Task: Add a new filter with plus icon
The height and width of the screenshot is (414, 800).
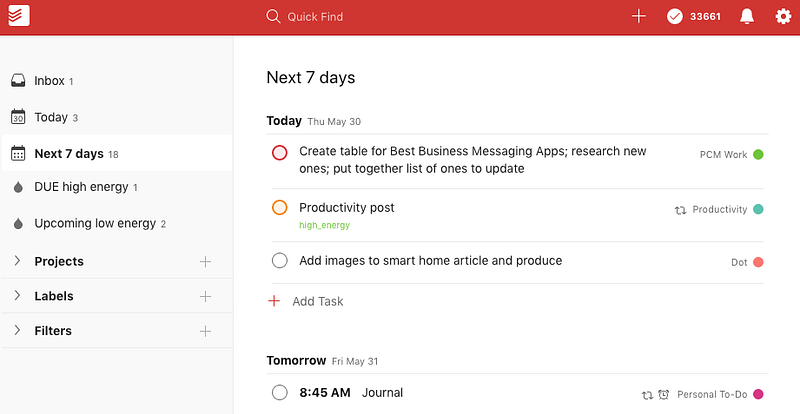Action: pos(205,331)
